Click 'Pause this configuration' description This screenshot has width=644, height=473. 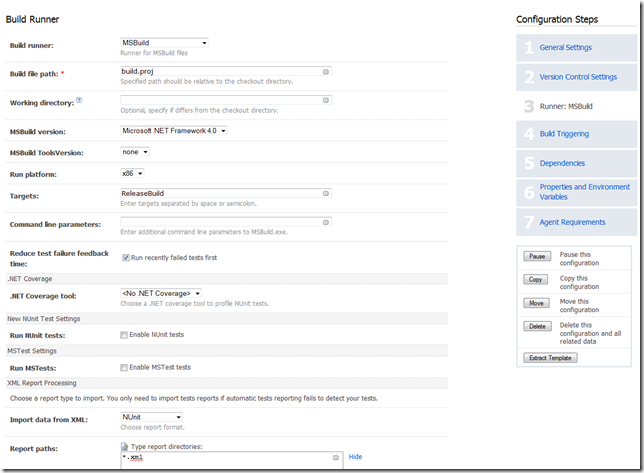coord(579,259)
